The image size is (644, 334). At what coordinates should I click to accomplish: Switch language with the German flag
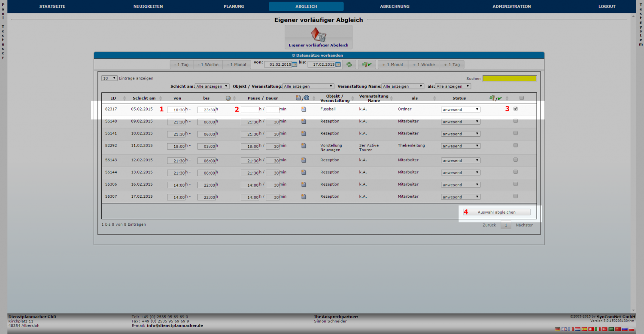click(x=557, y=329)
